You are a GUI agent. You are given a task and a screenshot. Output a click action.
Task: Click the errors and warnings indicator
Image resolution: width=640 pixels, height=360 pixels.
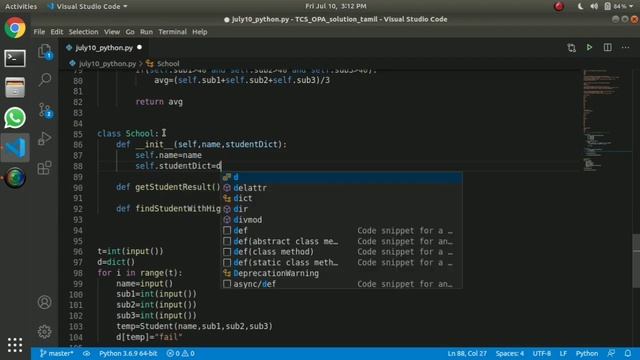pyautogui.click(x=180, y=353)
